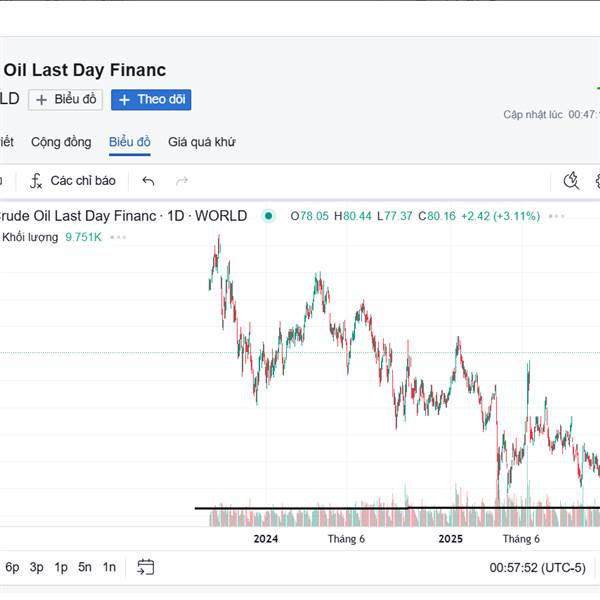Select the 1n time range

(x=109, y=567)
